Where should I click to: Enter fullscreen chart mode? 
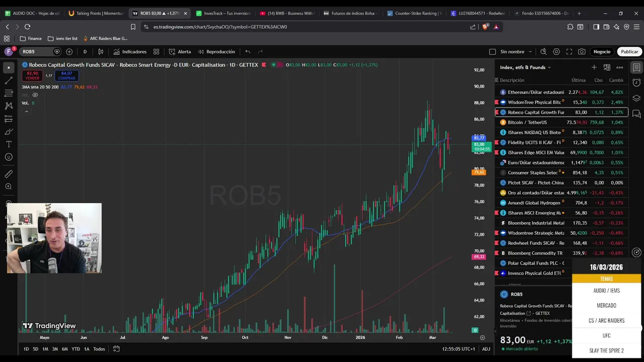click(569, 52)
